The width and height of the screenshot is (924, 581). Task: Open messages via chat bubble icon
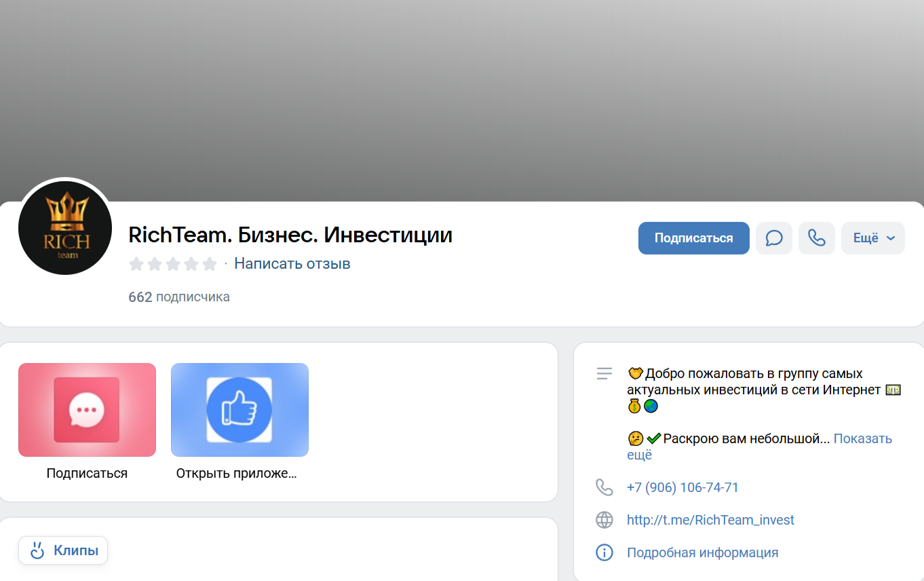(773, 238)
